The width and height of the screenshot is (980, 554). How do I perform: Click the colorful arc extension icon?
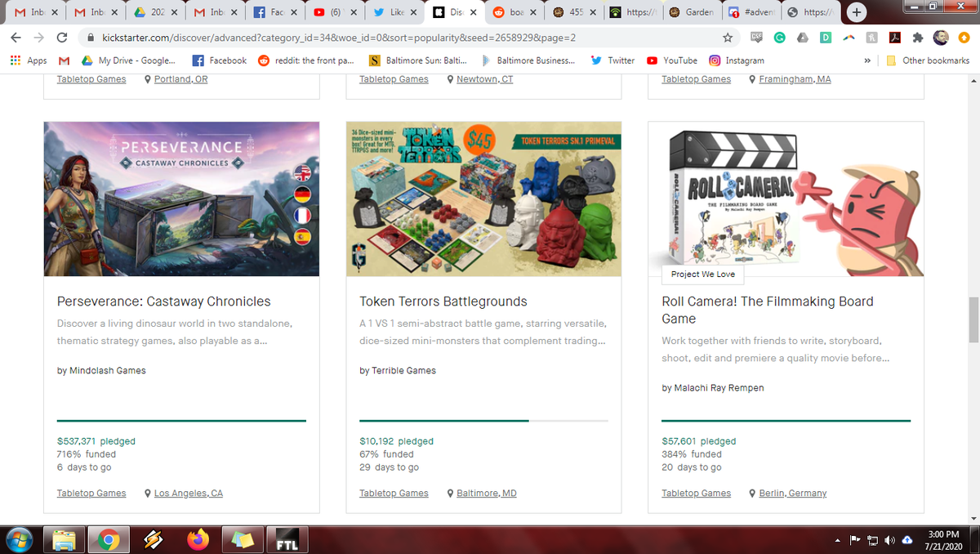coord(849,38)
